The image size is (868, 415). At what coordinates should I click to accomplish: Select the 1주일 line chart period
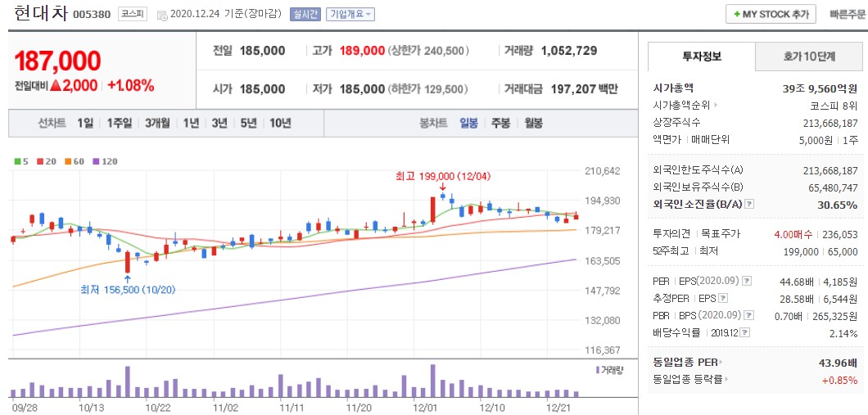[x=119, y=123]
